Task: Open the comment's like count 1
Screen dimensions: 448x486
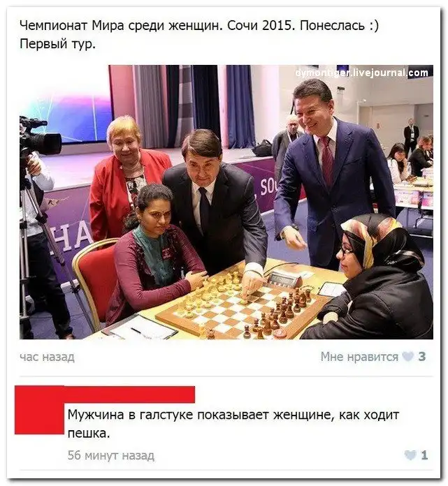Action: pyautogui.click(x=424, y=455)
